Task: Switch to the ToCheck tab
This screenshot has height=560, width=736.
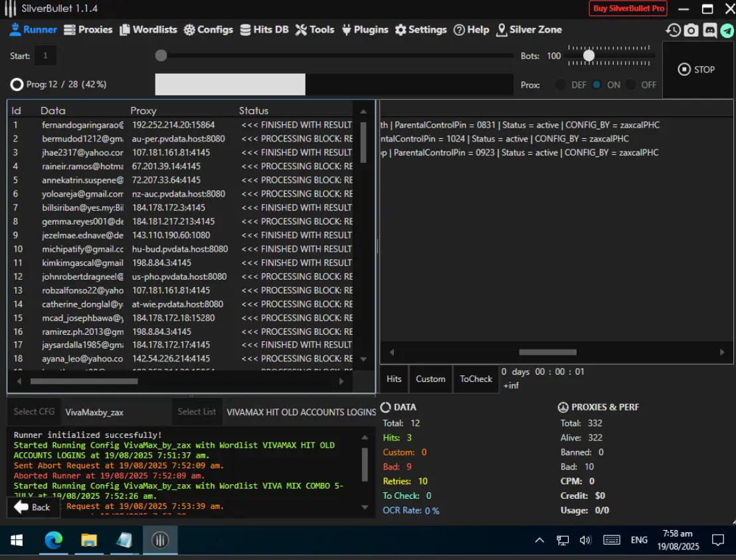Action: (x=476, y=379)
